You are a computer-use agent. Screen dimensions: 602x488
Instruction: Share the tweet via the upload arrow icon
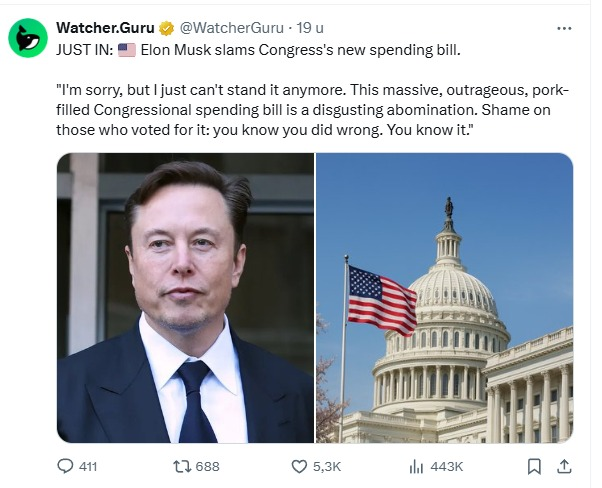tap(563, 466)
